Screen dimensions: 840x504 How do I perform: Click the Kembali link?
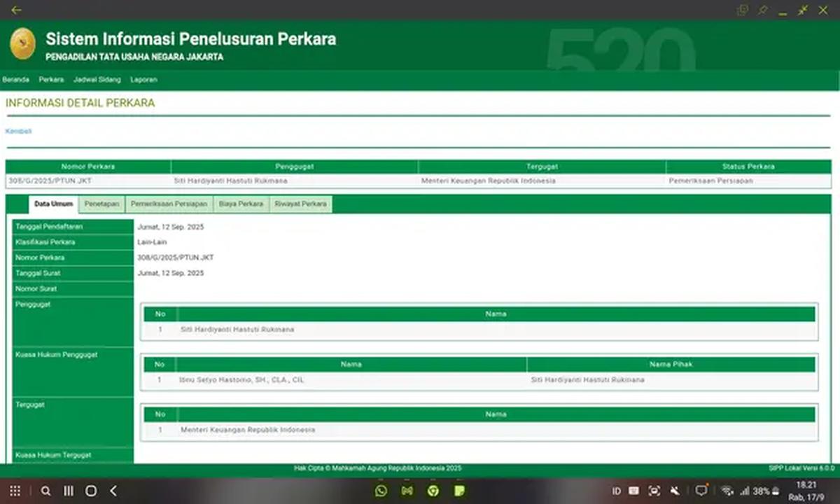click(18, 131)
